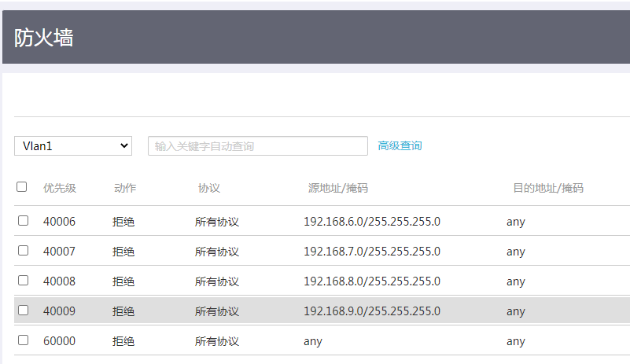Screen dimensions: 630x364
Task: Click the 动作 column header
Action: [125, 188]
